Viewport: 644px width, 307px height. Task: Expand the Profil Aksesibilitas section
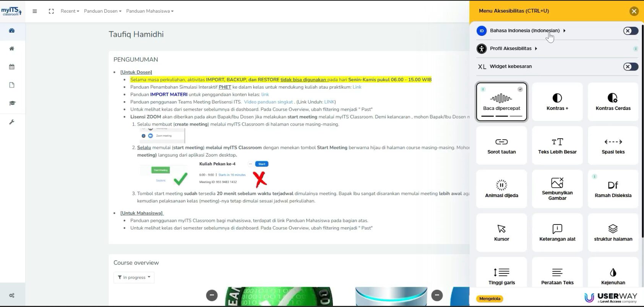(x=513, y=48)
